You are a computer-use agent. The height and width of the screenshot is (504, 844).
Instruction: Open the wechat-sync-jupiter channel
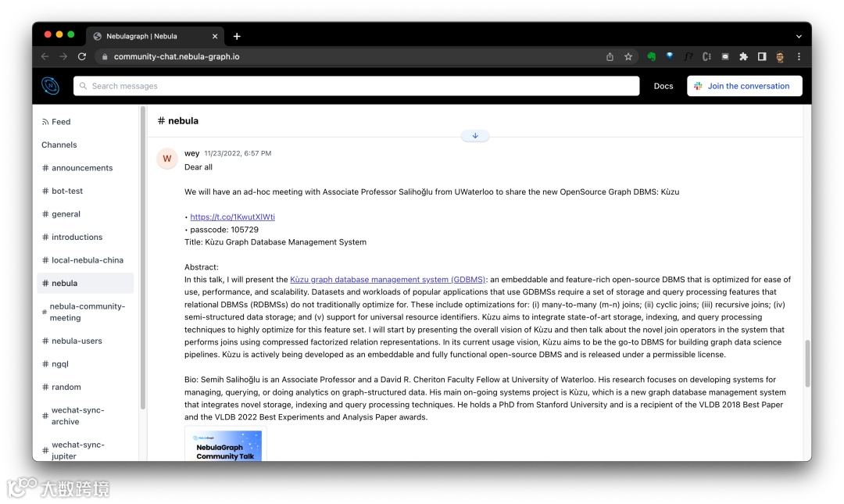(x=85, y=450)
